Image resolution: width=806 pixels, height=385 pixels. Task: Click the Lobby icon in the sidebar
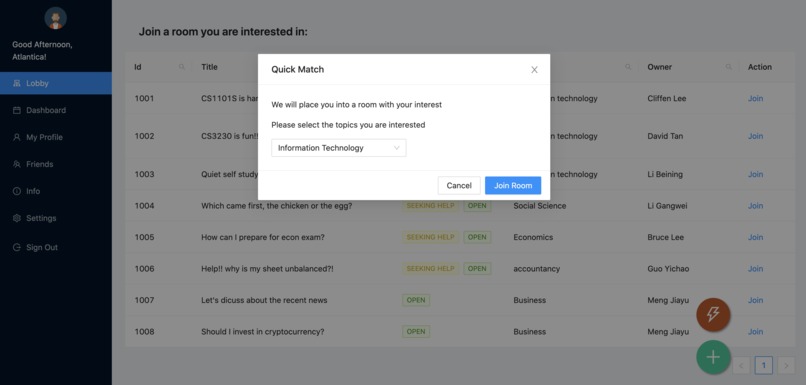tap(16, 83)
